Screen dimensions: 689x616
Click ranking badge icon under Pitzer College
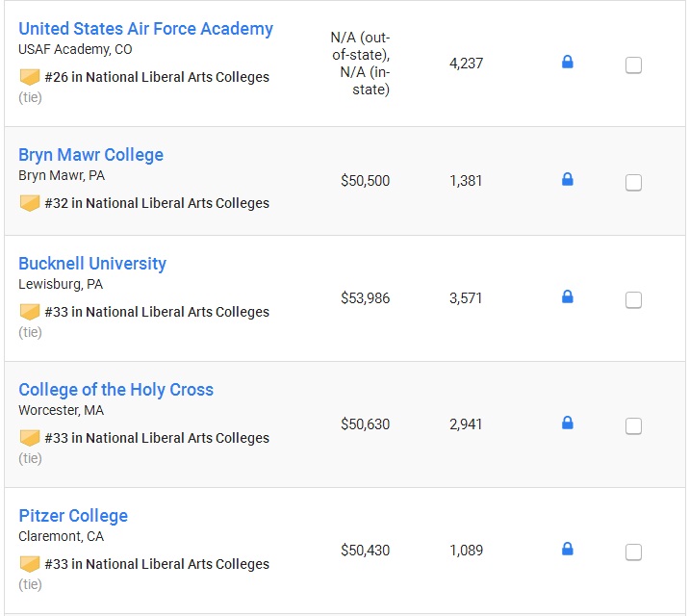click(x=30, y=564)
